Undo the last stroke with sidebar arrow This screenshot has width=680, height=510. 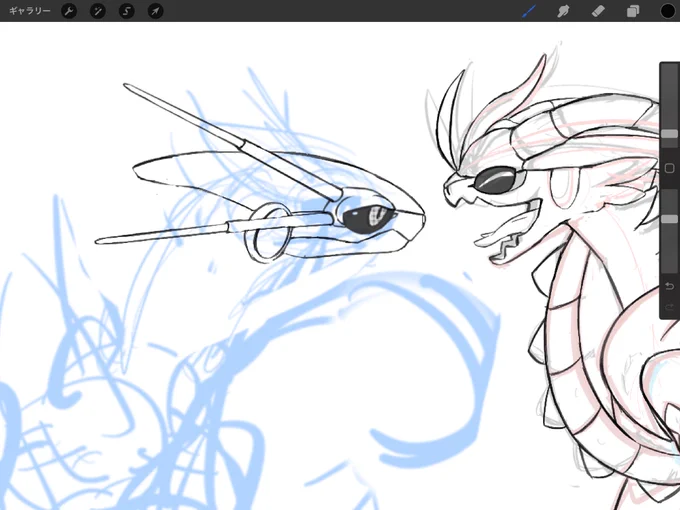click(x=670, y=286)
